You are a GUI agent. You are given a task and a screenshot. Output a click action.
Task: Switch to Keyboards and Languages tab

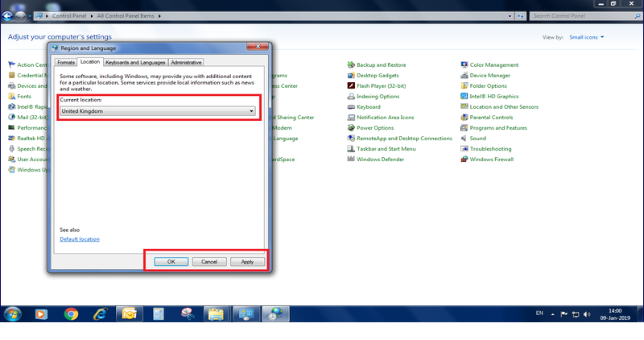pos(135,62)
